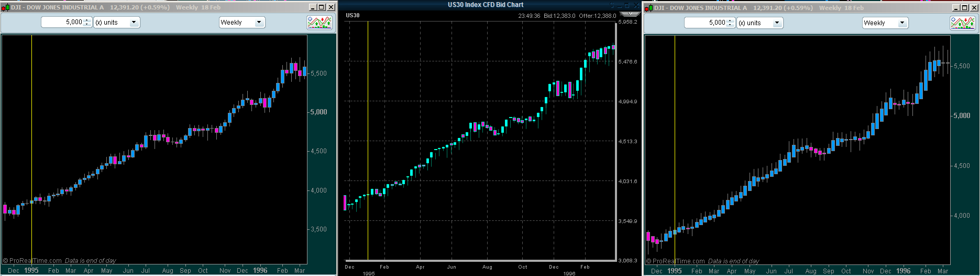
Task: Click candlestick icon in left DJI title bar
Action: click(x=5, y=7)
